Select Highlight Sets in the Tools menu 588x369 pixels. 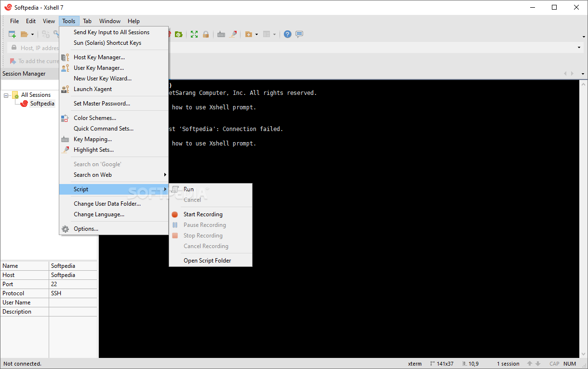114,150
